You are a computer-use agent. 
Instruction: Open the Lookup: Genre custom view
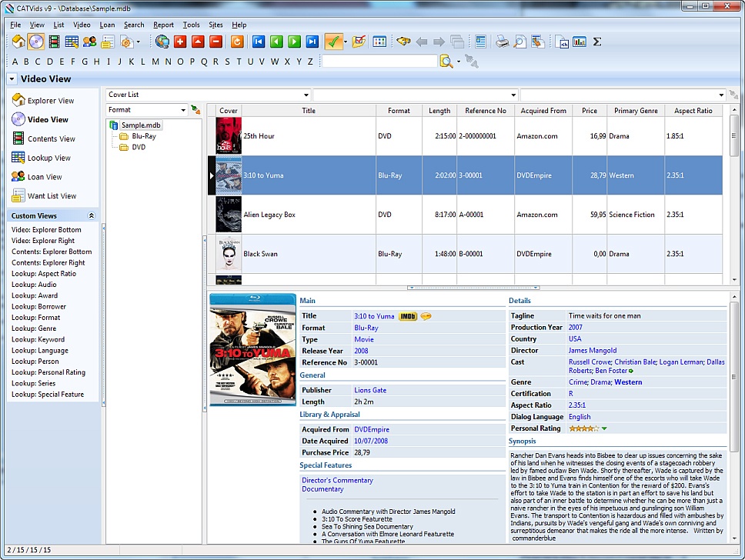coord(34,328)
